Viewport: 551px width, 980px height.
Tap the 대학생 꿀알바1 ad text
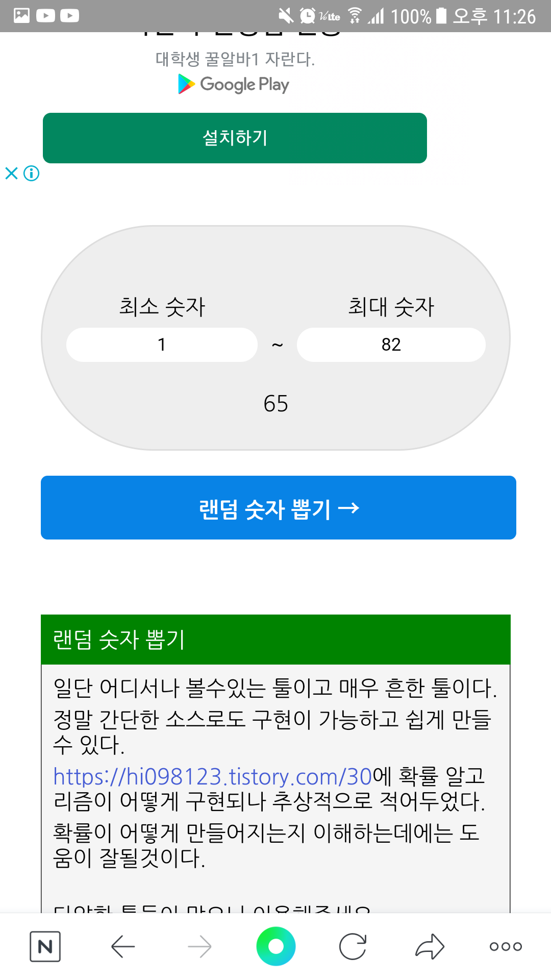(235, 59)
